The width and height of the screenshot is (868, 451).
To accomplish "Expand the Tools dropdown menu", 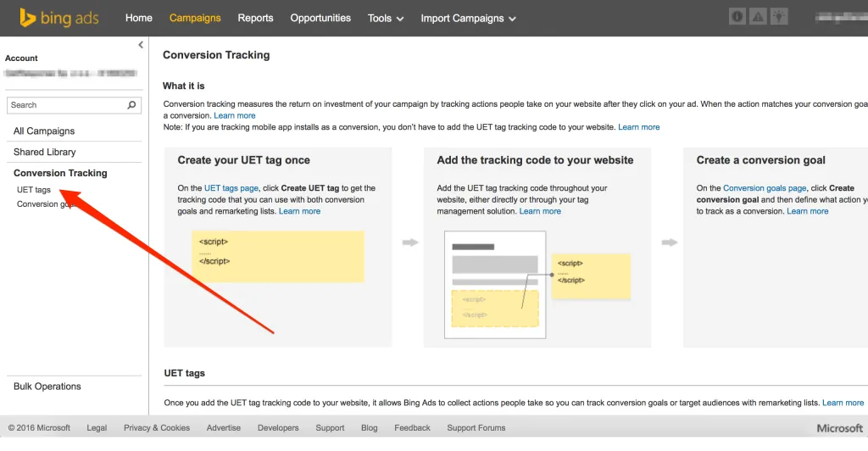I will pyautogui.click(x=386, y=18).
